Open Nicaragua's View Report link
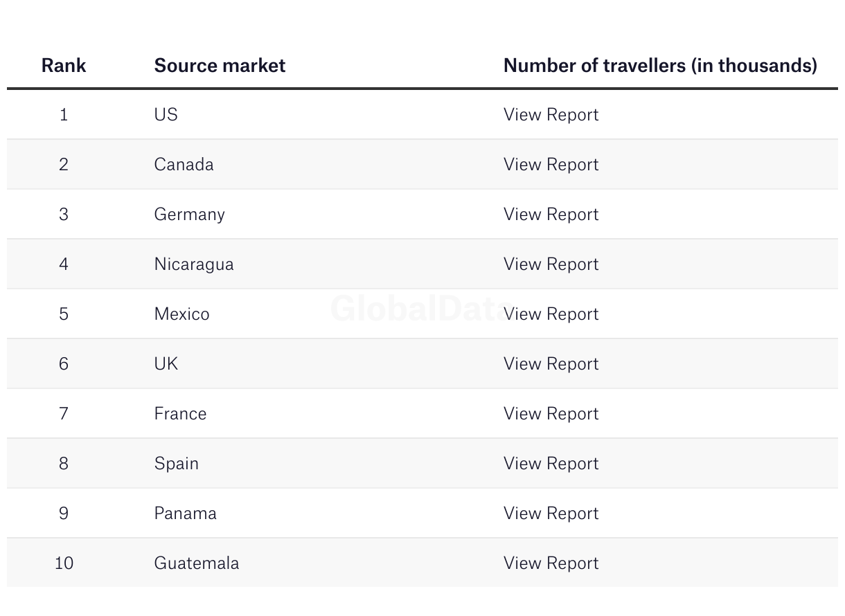Screen dimensions: 845x616 [551, 264]
